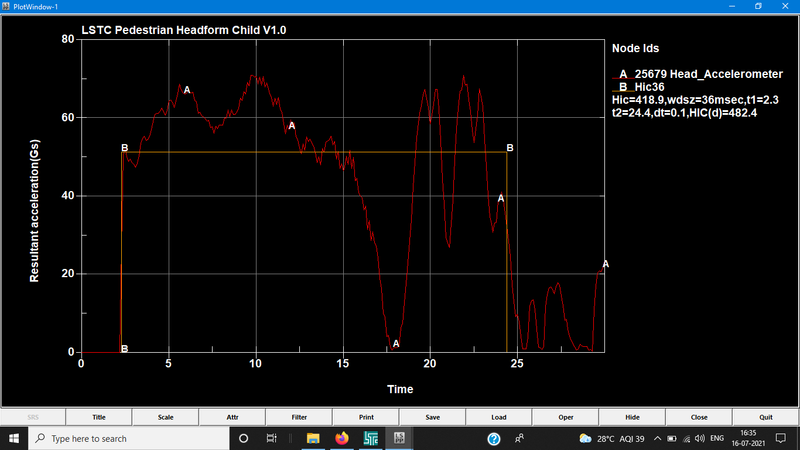This screenshot has height=450, width=800.
Task: Open the Windows Start menu
Action: 12,438
